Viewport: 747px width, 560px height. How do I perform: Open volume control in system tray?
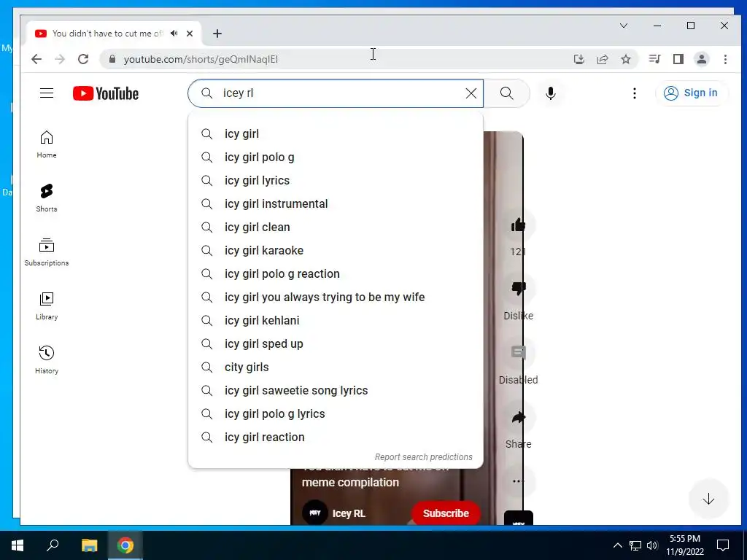point(653,545)
